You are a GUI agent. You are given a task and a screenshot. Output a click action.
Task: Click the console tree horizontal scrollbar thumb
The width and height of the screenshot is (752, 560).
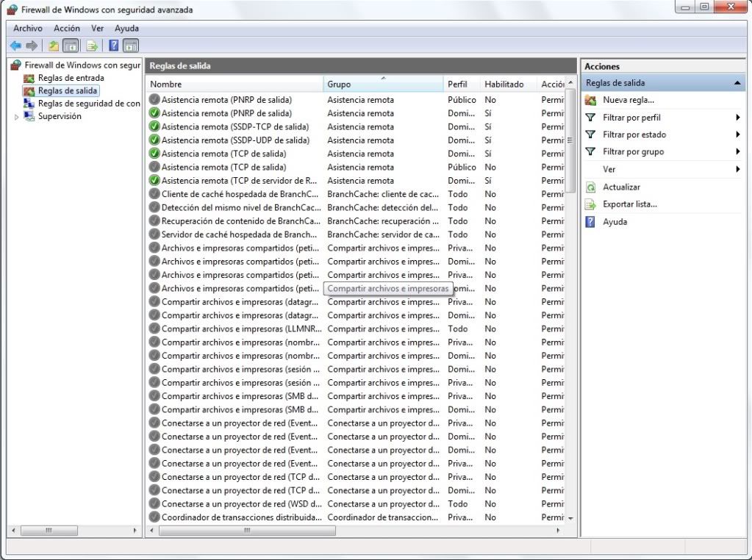tap(49, 531)
